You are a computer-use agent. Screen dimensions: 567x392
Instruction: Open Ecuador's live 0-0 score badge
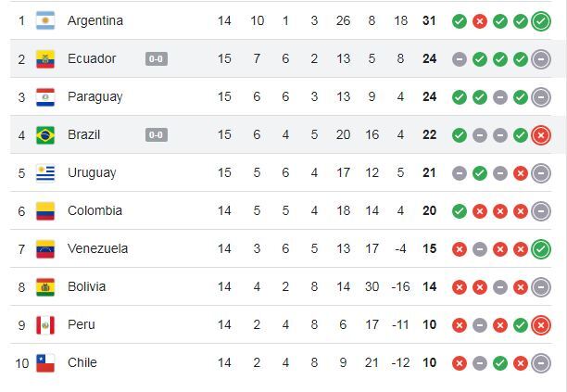click(157, 59)
